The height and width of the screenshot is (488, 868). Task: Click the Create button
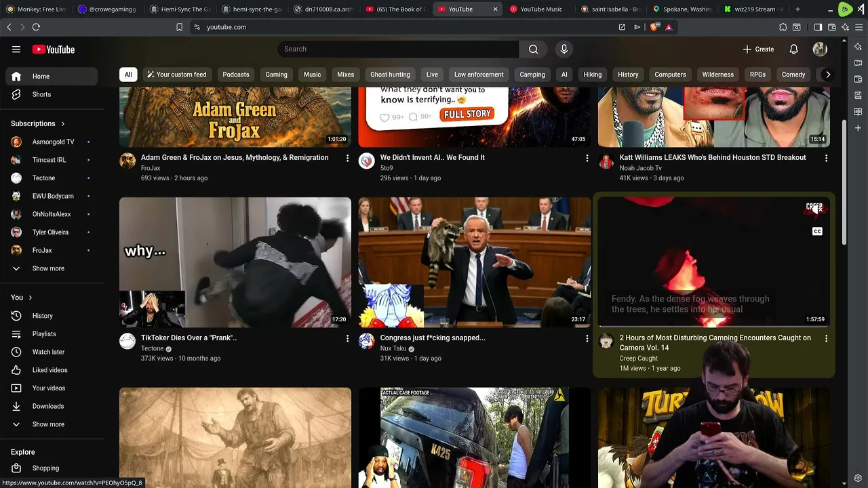(758, 49)
